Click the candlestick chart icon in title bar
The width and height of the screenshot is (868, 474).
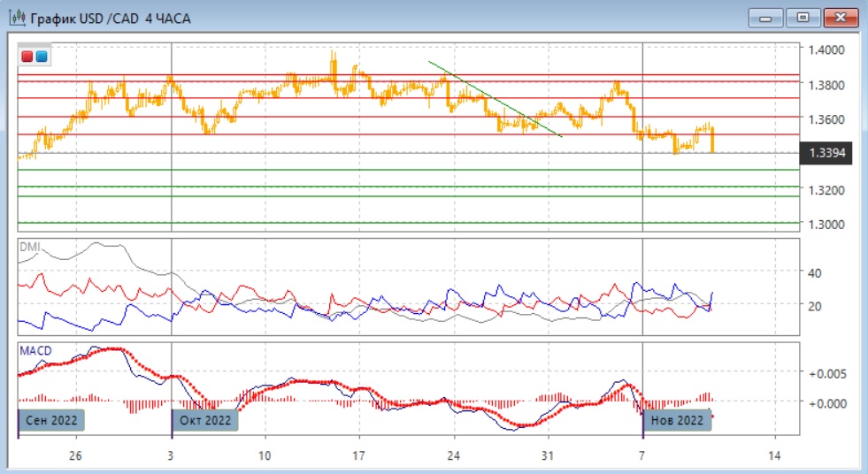(x=15, y=18)
